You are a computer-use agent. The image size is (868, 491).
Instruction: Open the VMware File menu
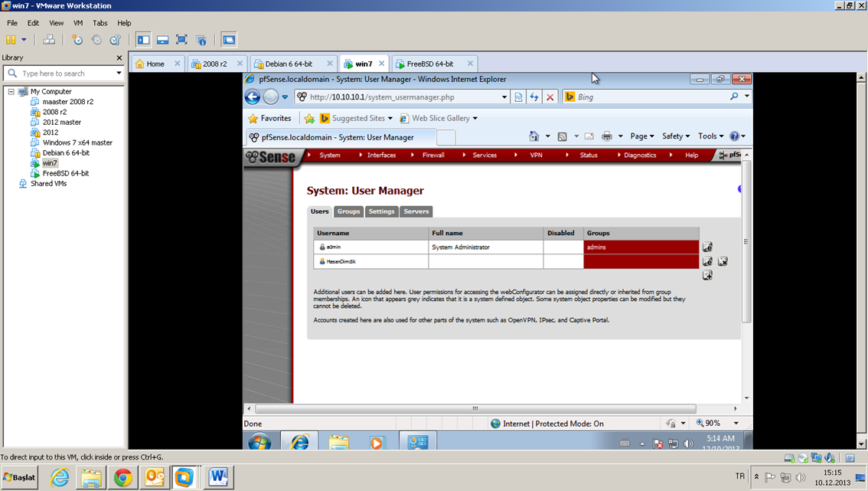12,23
